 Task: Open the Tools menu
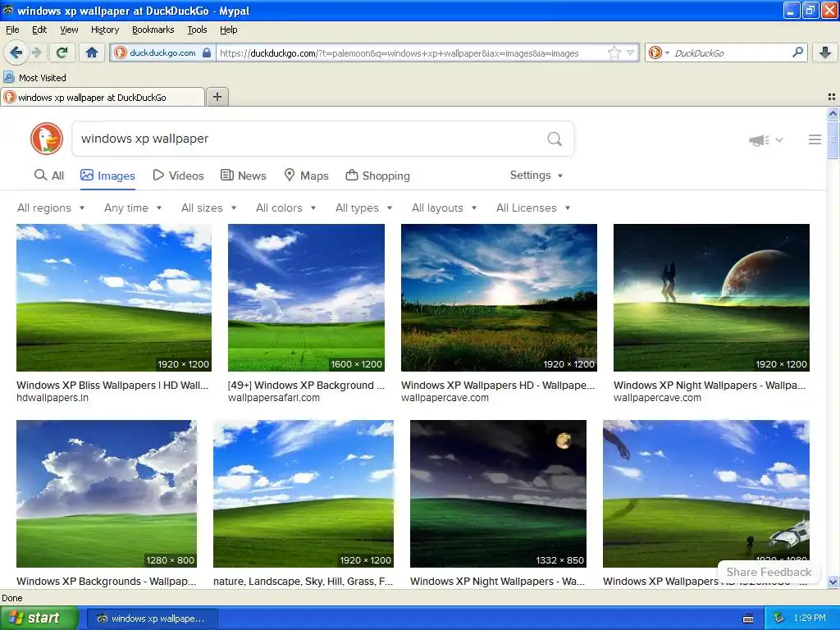(197, 30)
